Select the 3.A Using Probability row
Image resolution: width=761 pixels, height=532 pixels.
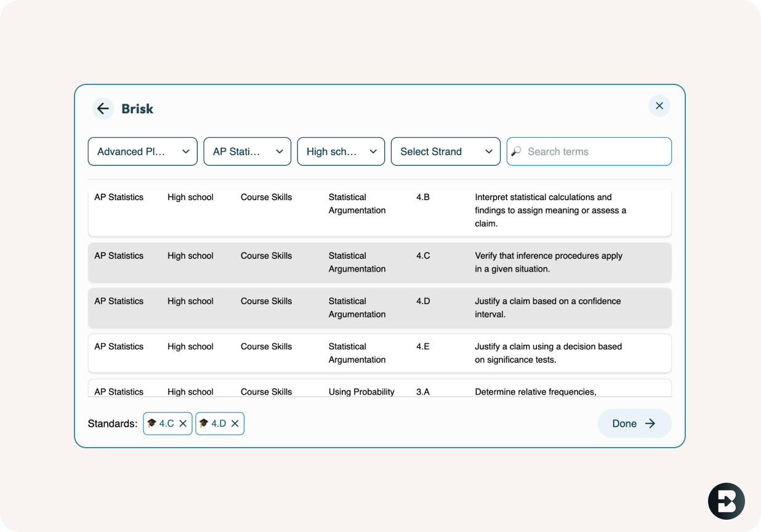click(x=380, y=388)
